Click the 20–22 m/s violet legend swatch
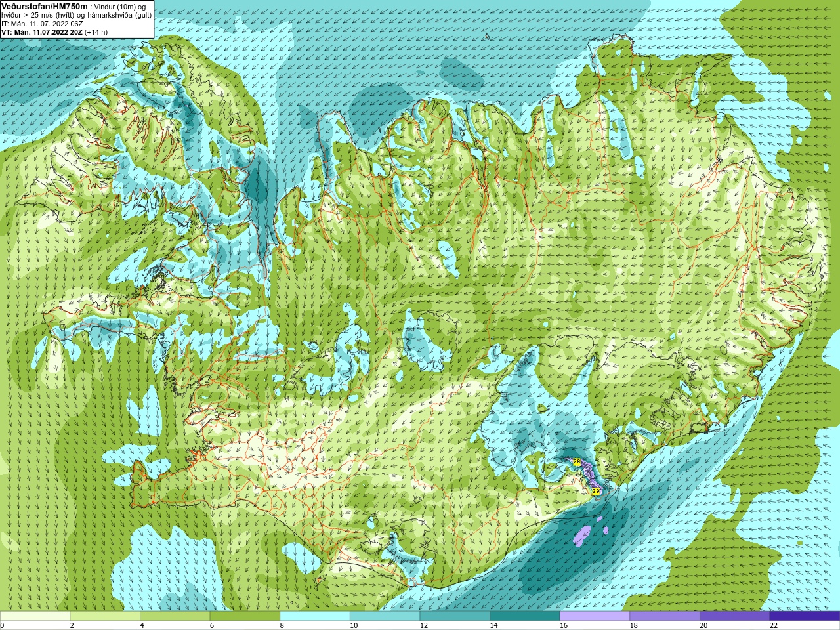 click(735, 616)
